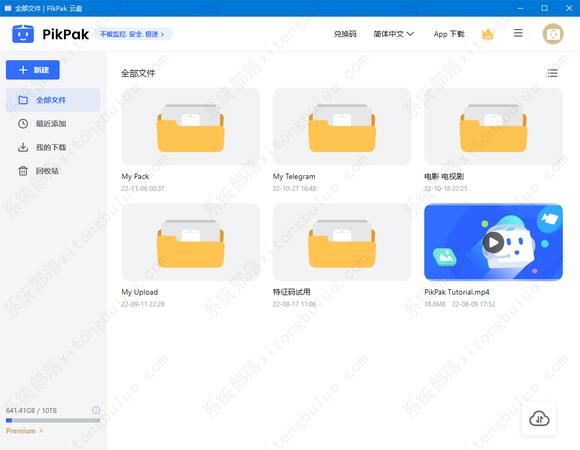Select 最近添加 in the sidebar
The height and width of the screenshot is (450, 580).
53,124
